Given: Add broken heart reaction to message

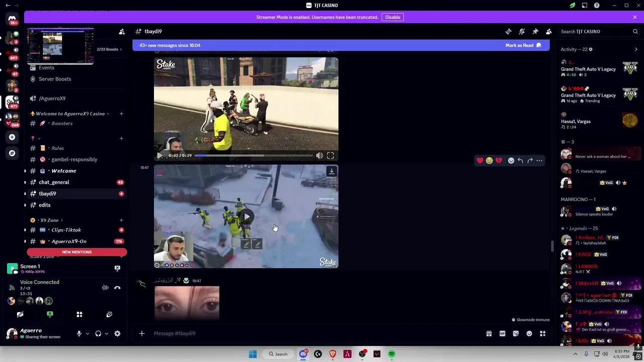Looking at the screenshot, I should [x=499, y=160].
